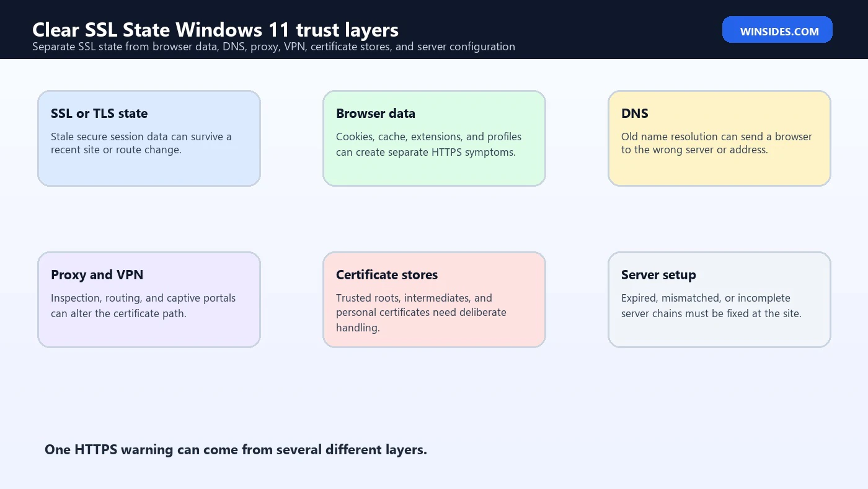Click the subtitle starting 'Separate SSL state from browser data'

(x=273, y=47)
